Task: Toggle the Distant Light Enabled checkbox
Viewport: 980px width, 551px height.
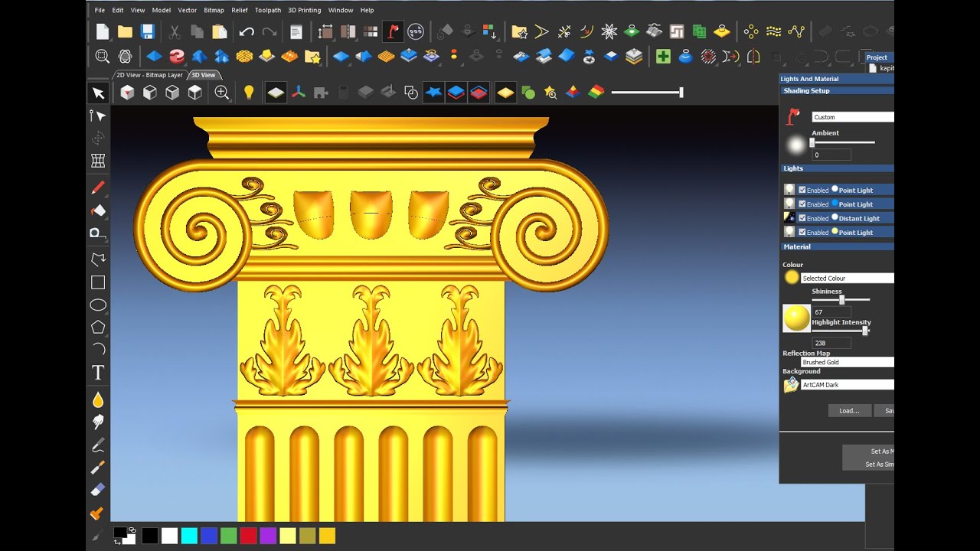Action: click(x=802, y=218)
